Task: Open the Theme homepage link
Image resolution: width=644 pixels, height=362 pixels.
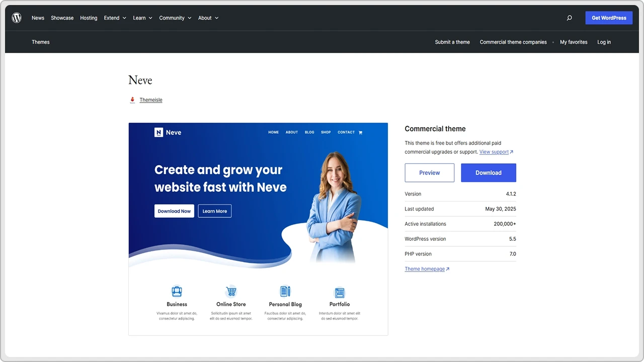Action: coord(427,269)
